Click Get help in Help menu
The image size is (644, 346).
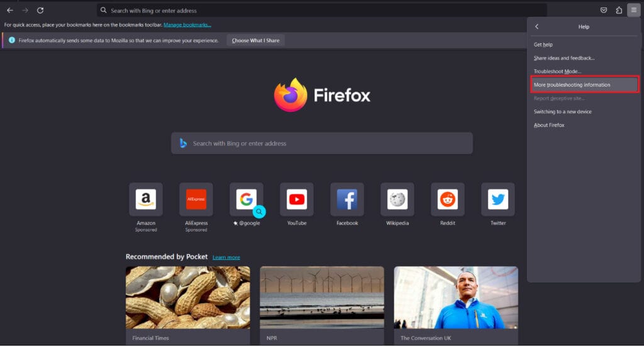pos(543,45)
